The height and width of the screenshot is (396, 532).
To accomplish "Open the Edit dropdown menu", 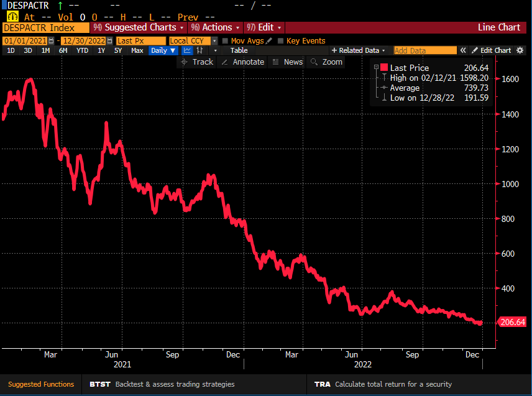I will click(264, 27).
